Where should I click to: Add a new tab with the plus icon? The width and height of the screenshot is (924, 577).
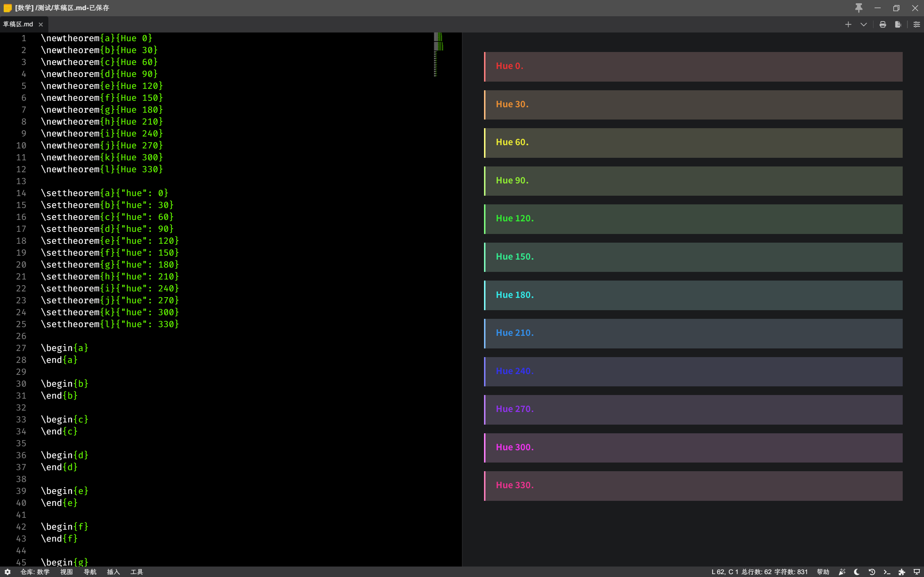click(x=848, y=25)
